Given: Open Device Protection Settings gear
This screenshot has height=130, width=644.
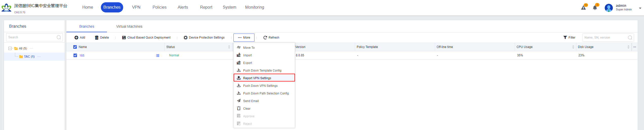Looking at the screenshot, I should pos(186,38).
